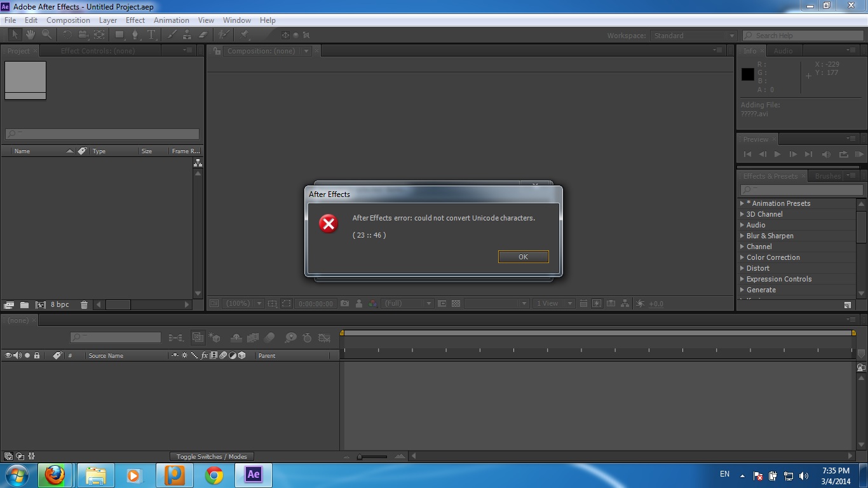Show channel and color management icon

pos(373,304)
